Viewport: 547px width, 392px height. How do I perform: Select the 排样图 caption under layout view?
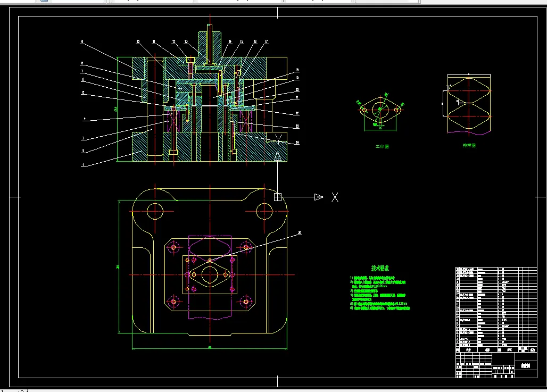pyautogui.click(x=469, y=145)
